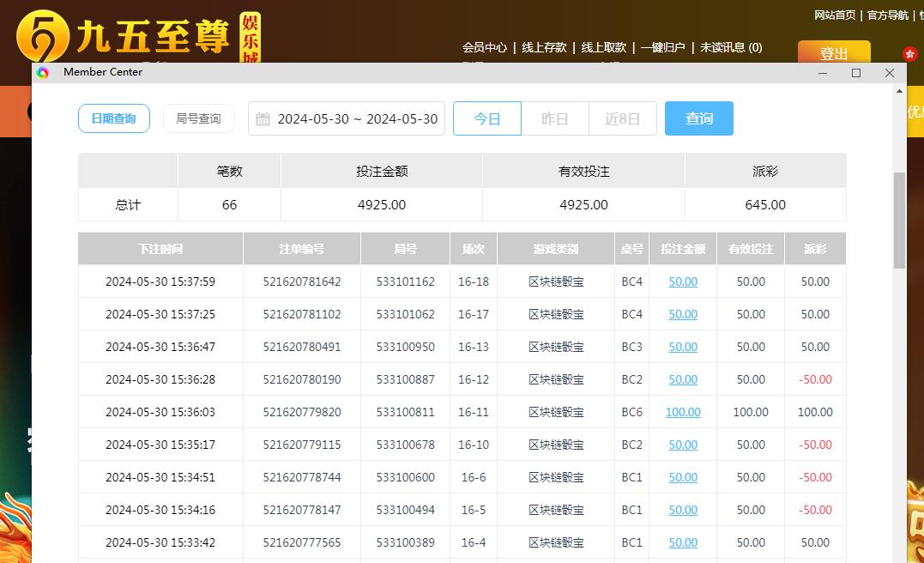Click the red Hong Kong flag icon
This screenshot has width=924, height=563.
click(x=909, y=54)
